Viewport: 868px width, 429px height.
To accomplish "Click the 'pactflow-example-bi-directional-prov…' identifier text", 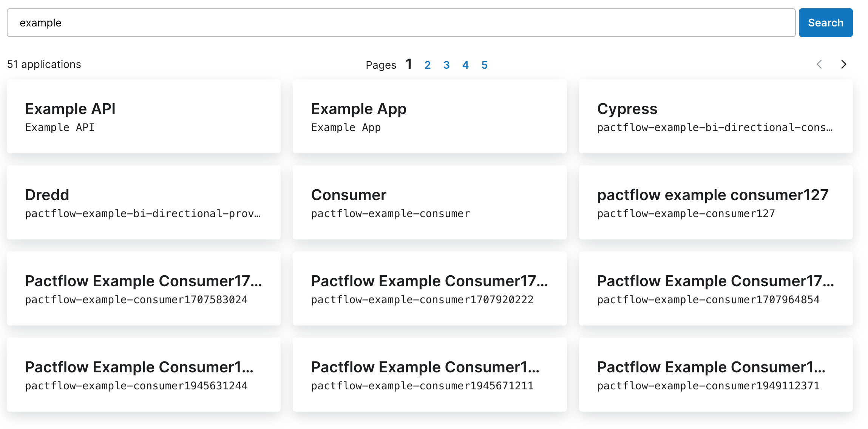I will tap(143, 214).
